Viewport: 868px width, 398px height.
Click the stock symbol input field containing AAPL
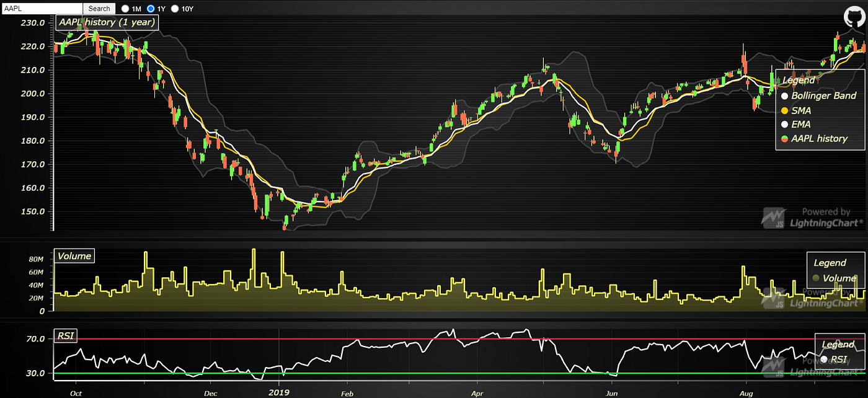[x=42, y=9]
